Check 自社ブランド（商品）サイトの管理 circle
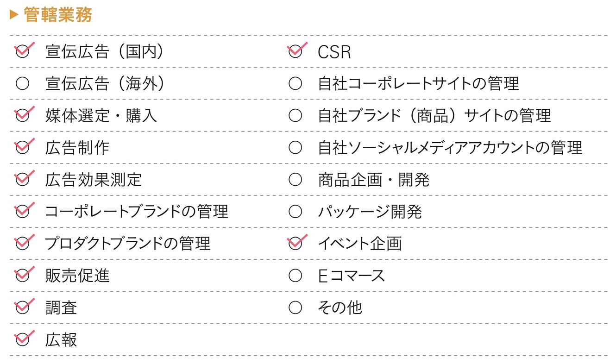 [295, 115]
